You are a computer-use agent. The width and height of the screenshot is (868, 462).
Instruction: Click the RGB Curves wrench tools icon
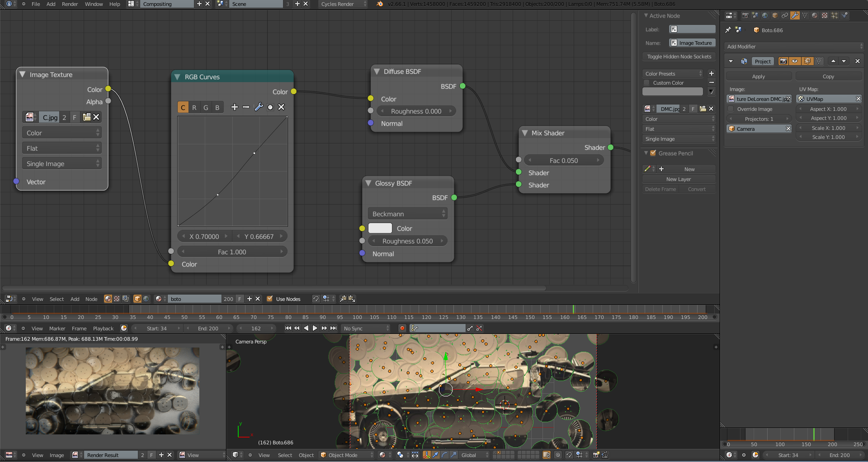tap(259, 107)
